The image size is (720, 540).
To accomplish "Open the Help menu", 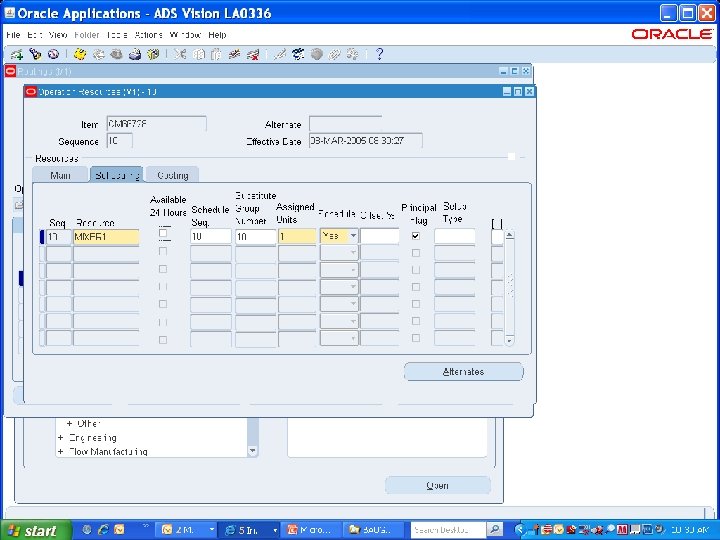I will [217, 35].
